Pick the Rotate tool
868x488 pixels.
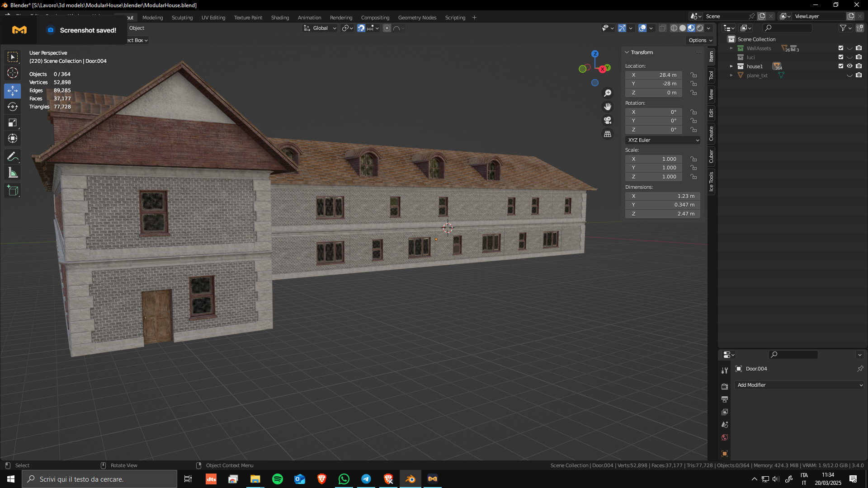pos(13,107)
